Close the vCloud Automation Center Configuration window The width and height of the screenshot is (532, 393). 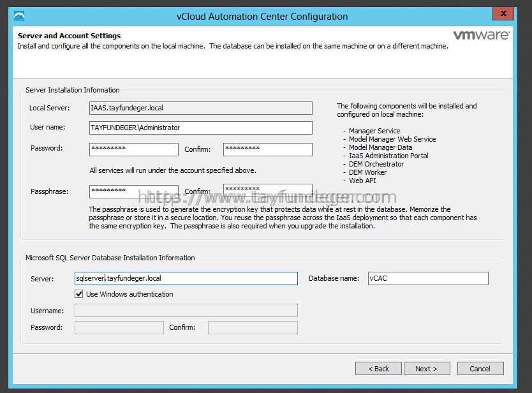pos(503,13)
